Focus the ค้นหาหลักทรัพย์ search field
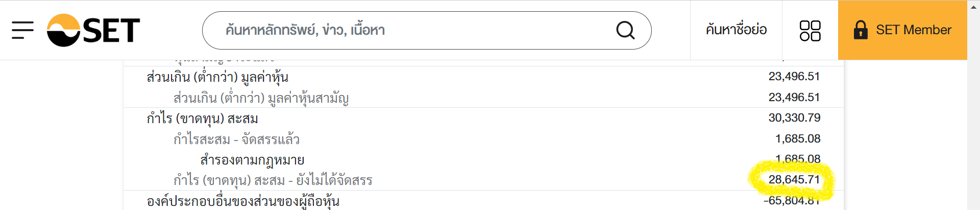Image resolution: width=980 pixels, height=210 pixels. (408, 30)
